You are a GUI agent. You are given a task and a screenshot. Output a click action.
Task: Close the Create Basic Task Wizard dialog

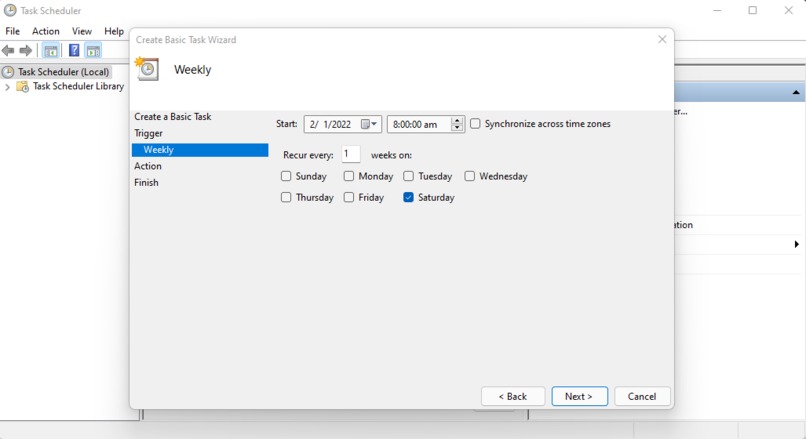point(662,40)
